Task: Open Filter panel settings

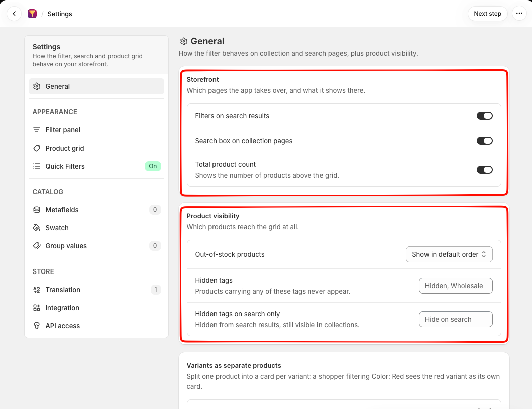Action: click(x=96, y=130)
